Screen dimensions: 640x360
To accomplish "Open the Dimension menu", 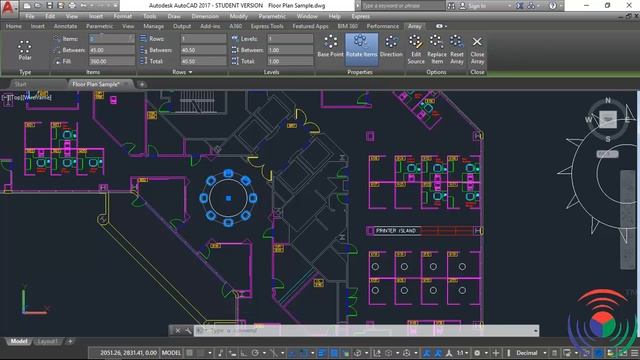I will coord(205,16).
